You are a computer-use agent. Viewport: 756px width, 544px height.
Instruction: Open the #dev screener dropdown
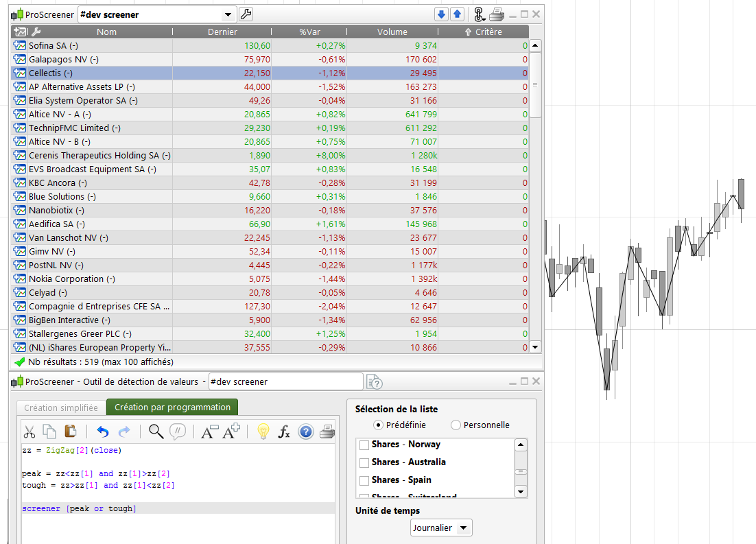tap(228, 15)
